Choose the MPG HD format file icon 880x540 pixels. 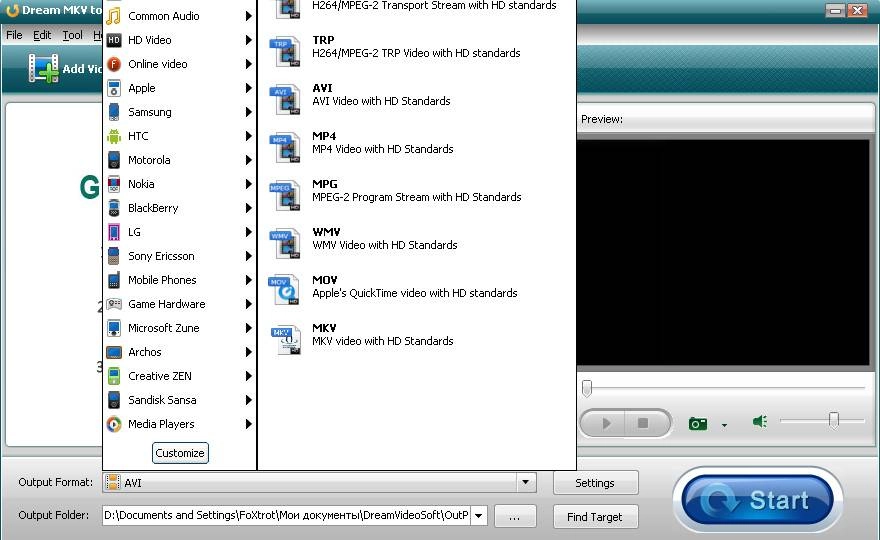285,196
